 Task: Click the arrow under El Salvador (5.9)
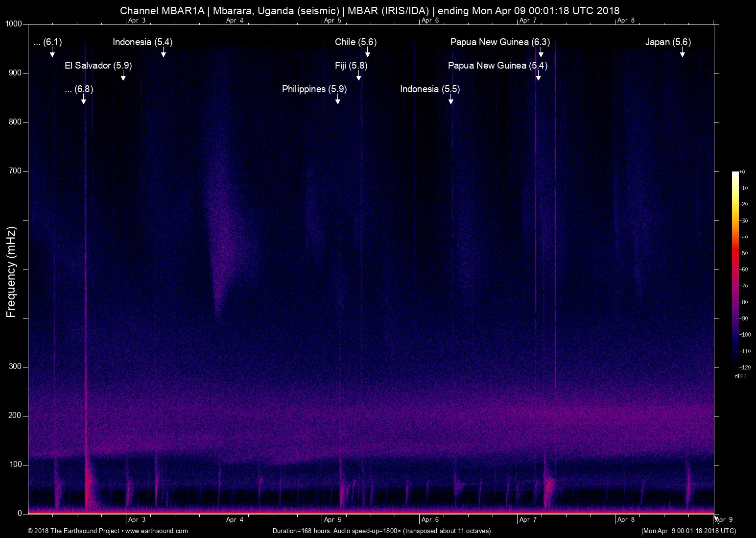pos(123,77)
